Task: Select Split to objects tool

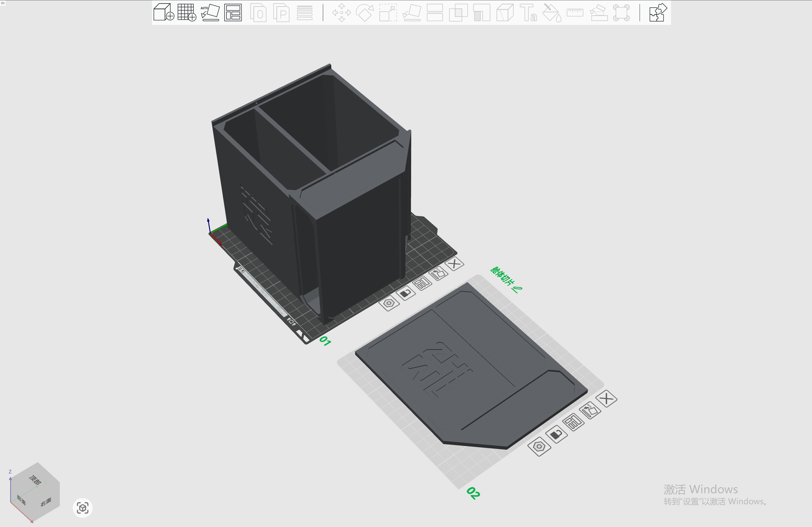Action: [x=258, y=13]
